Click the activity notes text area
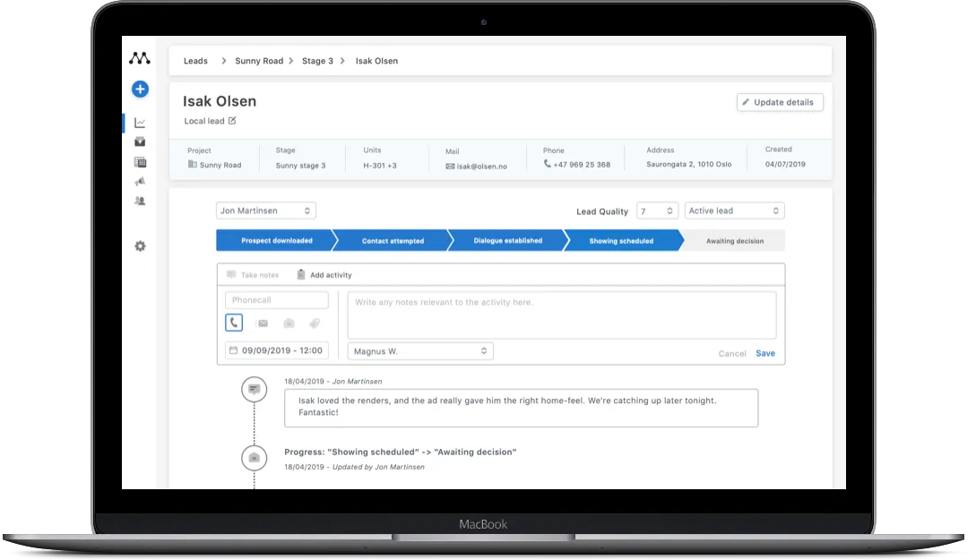The height and width of the screenshot is (560, 976). pos(561,314)
